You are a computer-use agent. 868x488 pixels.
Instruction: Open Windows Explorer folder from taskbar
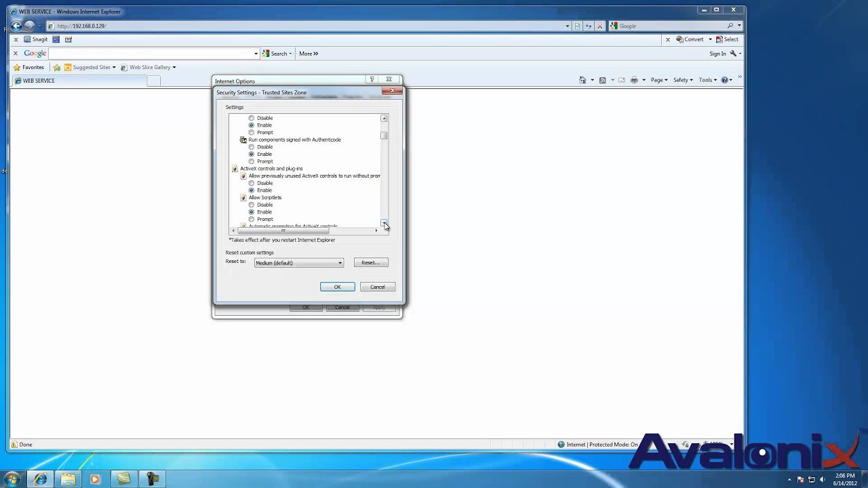click(x=68, y=479)
